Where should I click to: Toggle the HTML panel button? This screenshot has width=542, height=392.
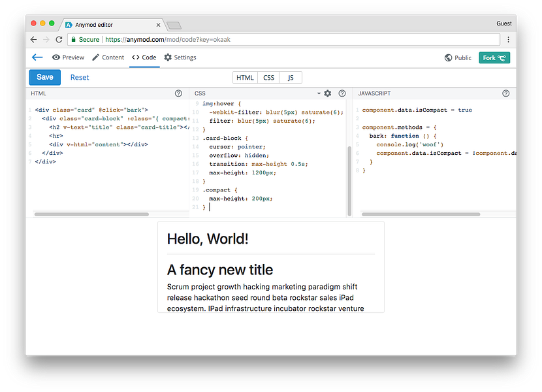[245, 78]
